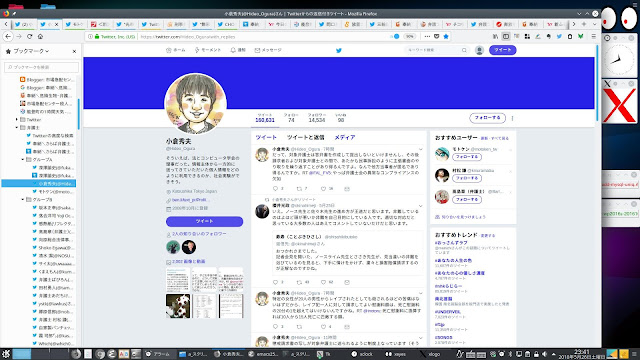The height and width of the screenshot is (360, 640).
Task: Switch to emacs25 in the taskbar
Action: pos(263,354)
